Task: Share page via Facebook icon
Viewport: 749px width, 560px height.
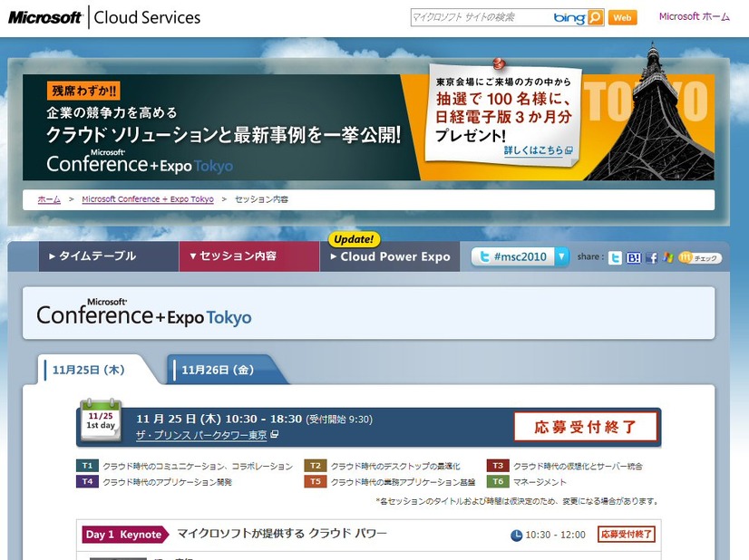Action: tap(651, 258)
